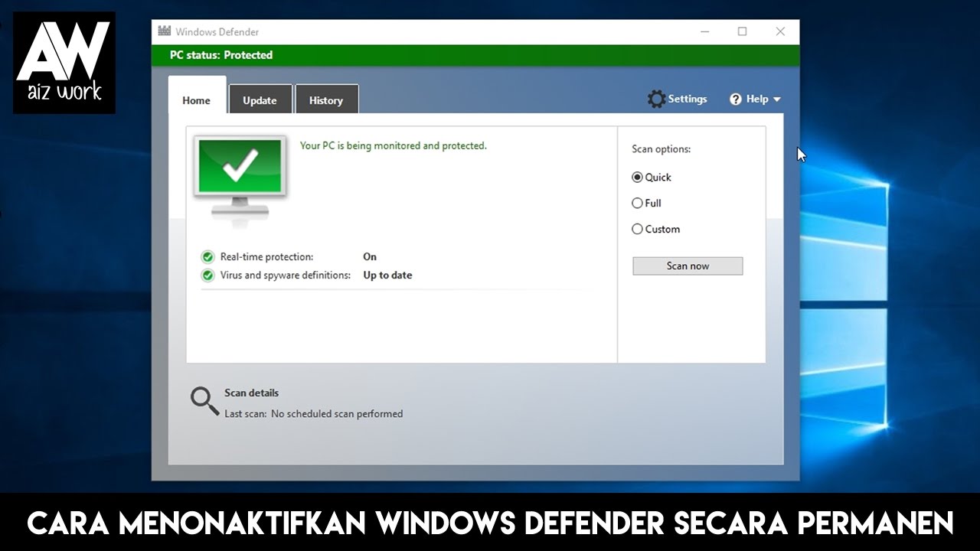
Task: Expand the Help dropdown arrow
Action: point(776,99)
